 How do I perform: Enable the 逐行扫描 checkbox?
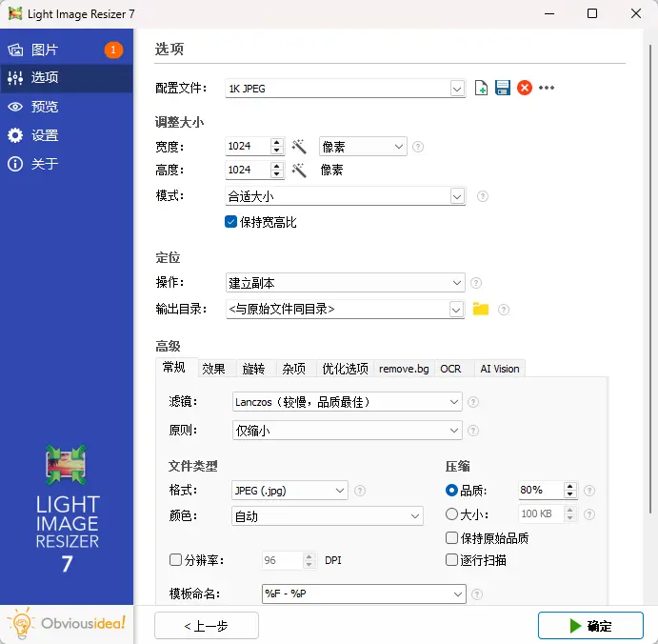[451, 559]
